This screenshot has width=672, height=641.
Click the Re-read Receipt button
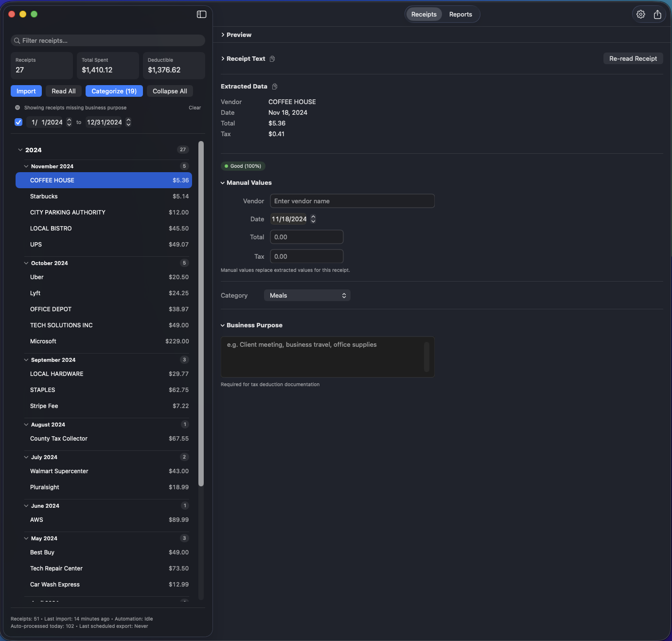tap(633, 58)
